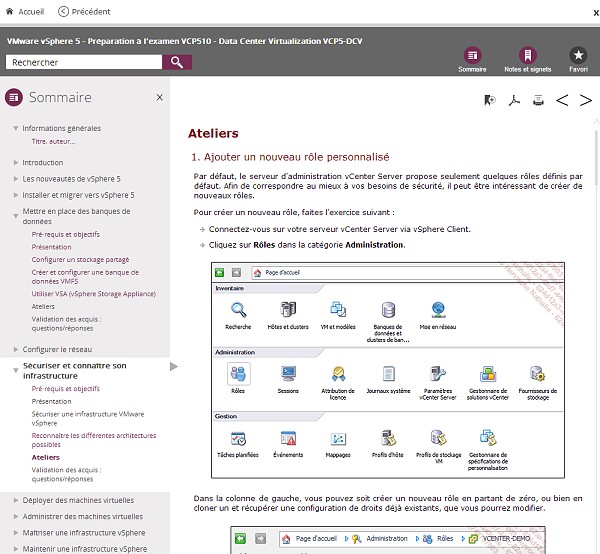Open Présentation under Sécuriser chapter
The height and width of the screenshot is (554, 600).
click(x=51, y=401)
